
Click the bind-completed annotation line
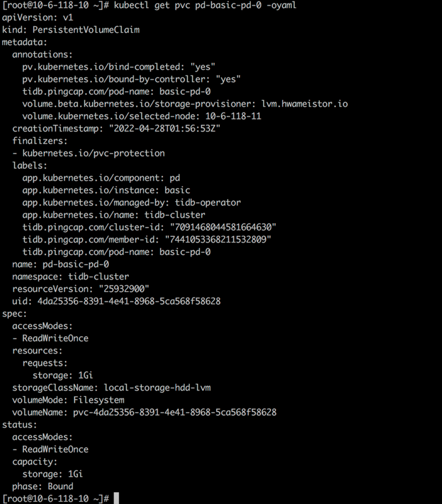click(118, 67)
